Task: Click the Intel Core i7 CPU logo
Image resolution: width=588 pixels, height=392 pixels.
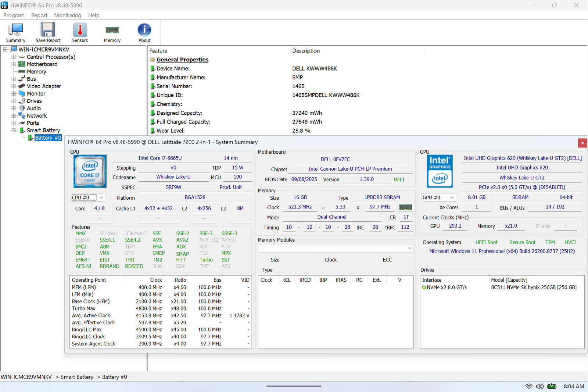Action: [90, 171]
